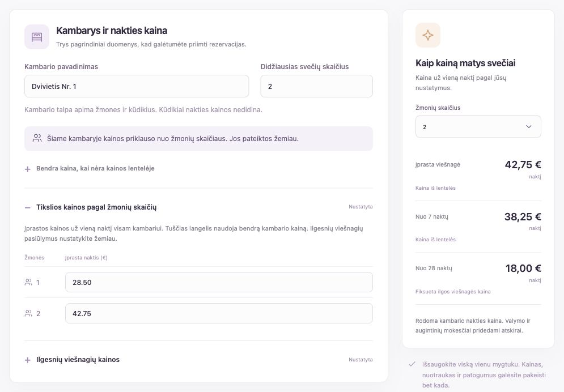Viewport: 564px width, 392px height.
Task: Click the Kambarys ir nakties kaina heading
Action: pos(112,31)
